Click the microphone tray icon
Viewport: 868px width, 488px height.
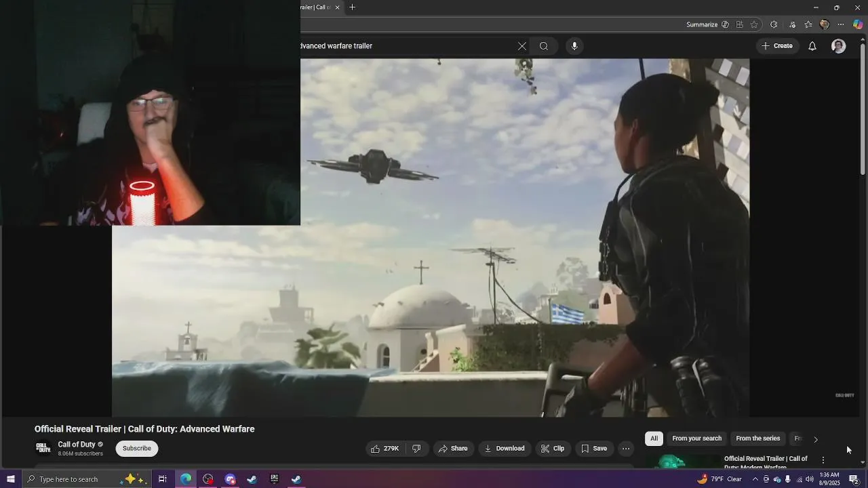(787, 479)
